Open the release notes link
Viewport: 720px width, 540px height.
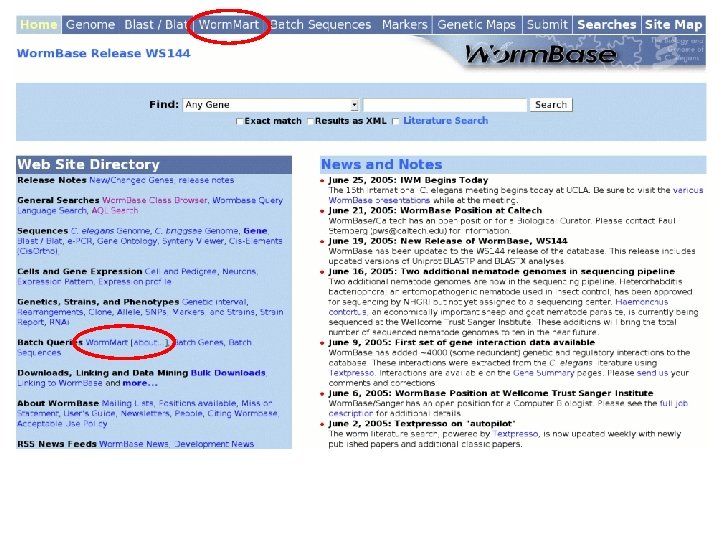pyautogui.click(x=206, y=180)
